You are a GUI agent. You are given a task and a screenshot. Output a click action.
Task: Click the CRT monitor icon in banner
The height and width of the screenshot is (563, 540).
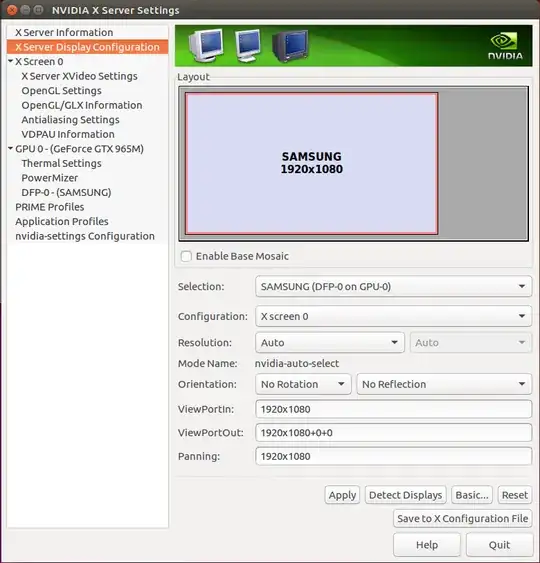coord(206,45)
